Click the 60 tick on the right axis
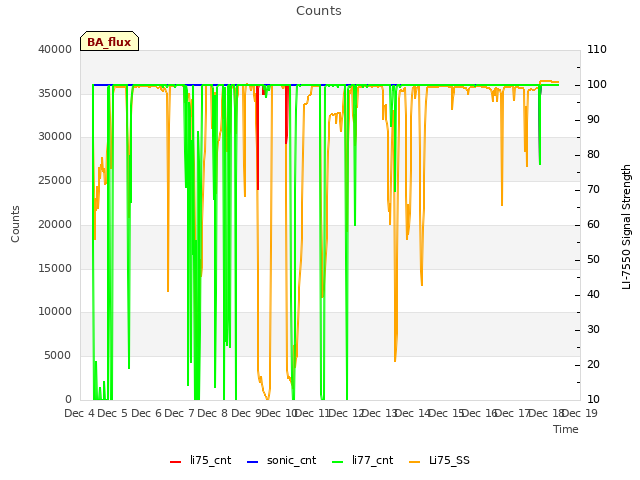This screenshot has width=640, height=480. coord(593,224)
